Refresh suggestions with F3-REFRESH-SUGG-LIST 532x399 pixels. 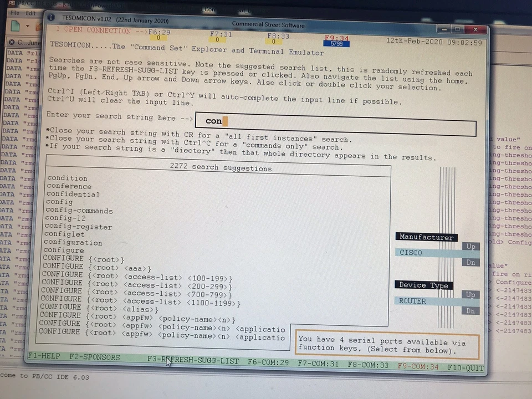(193, 360)
